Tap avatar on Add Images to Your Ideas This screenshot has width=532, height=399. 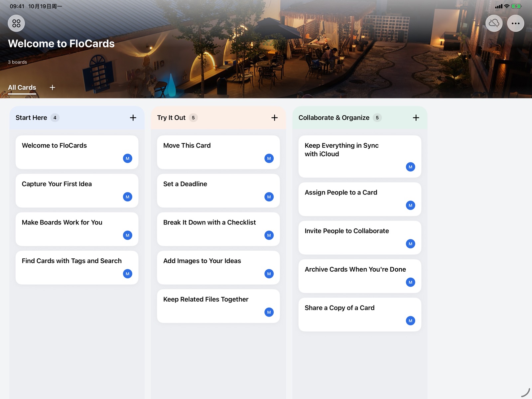pos(269,274)
